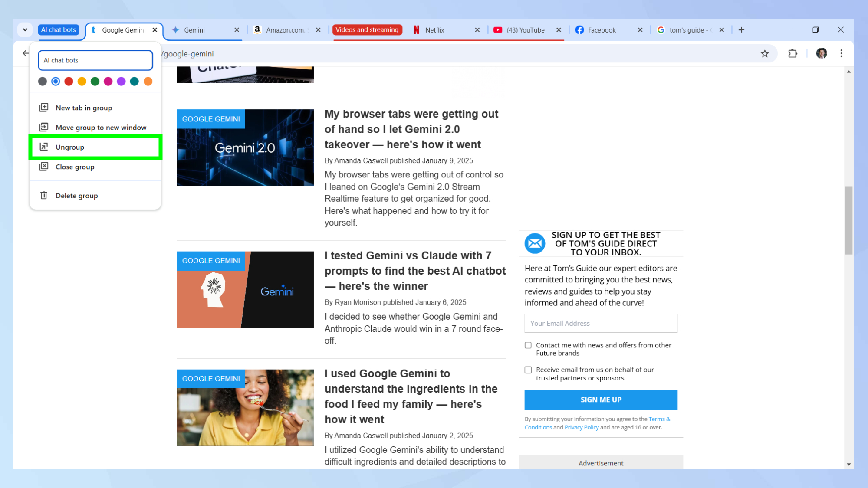Click the Move group to new window icon

click(44, 127)
